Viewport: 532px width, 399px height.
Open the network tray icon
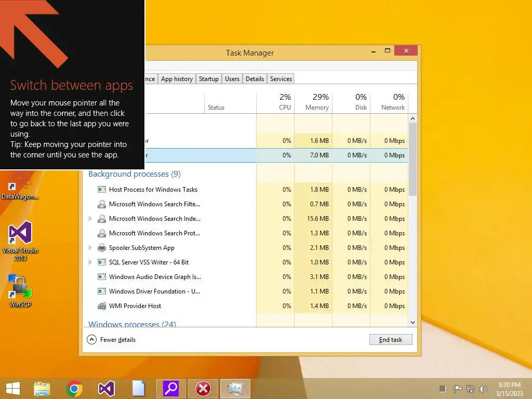(471, 389)
